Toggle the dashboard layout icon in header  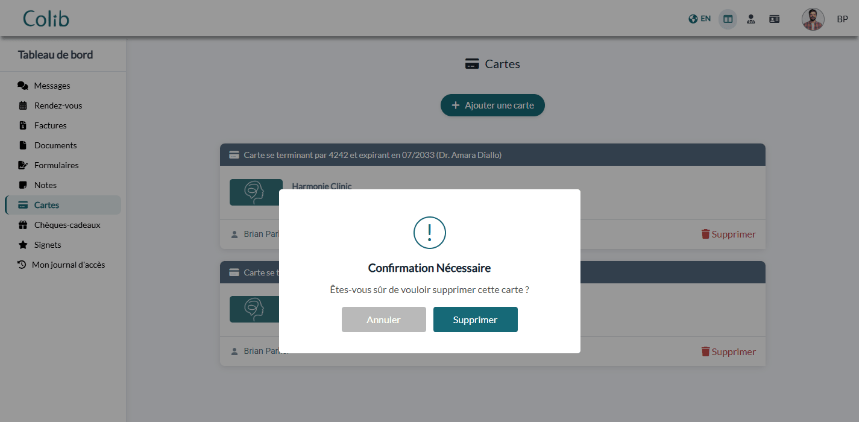pos(728,19)
